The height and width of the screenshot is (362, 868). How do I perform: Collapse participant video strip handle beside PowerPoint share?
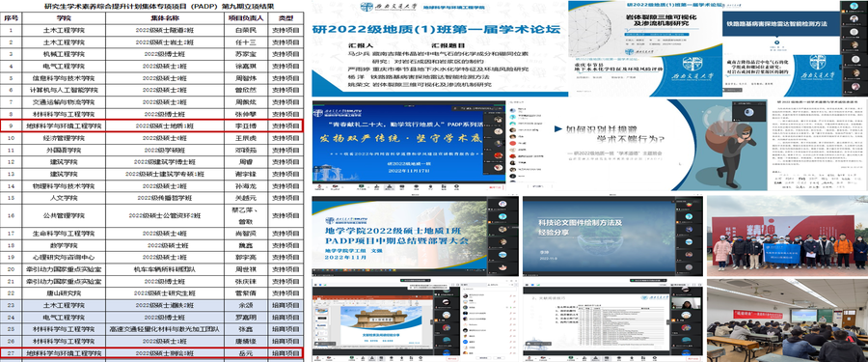pyautogui.click(x=432, y=322)
